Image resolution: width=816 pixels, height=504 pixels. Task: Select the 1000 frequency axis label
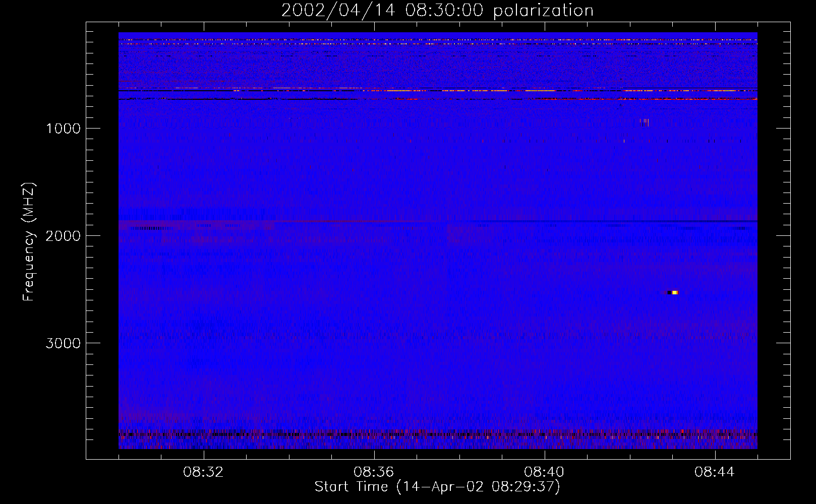tap(63, 129)
